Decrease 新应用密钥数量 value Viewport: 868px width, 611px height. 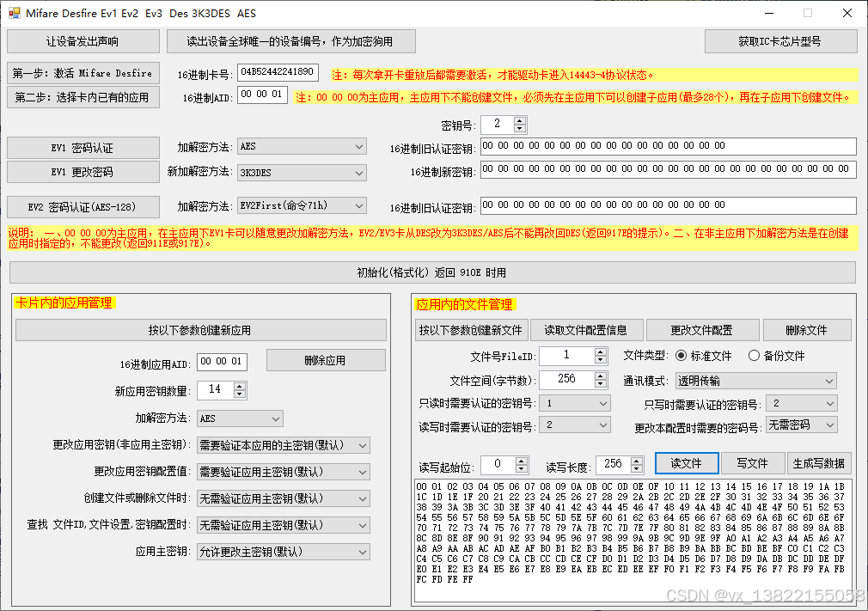click(x=239, y=394)
